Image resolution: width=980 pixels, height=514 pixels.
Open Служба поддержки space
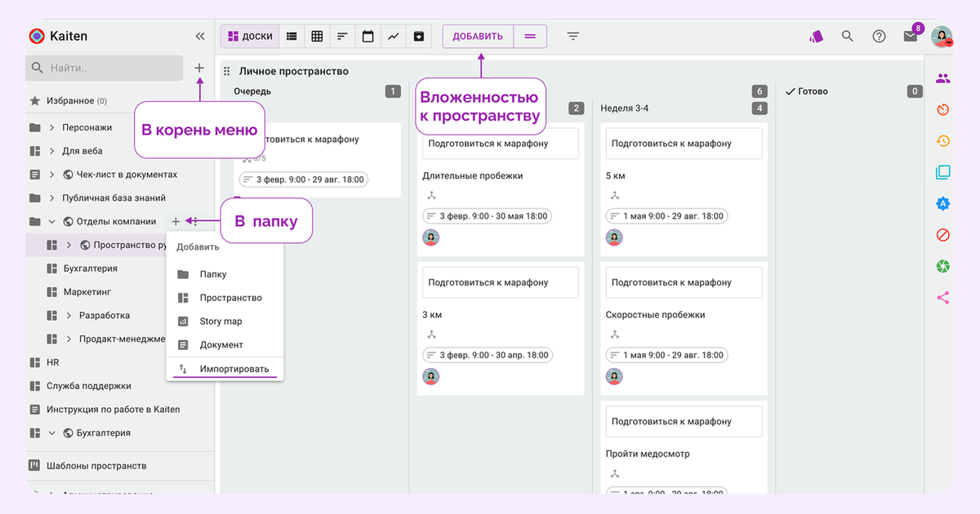88,386
